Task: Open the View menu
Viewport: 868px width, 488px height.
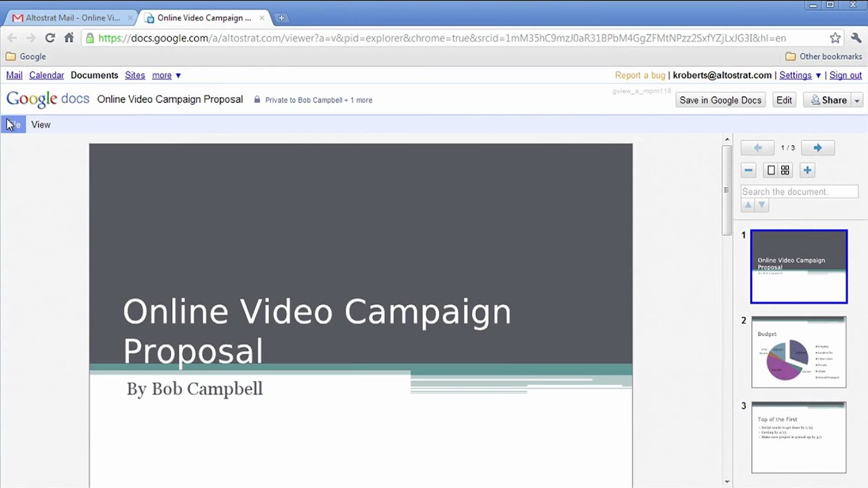Action: [x=41, y=125]
